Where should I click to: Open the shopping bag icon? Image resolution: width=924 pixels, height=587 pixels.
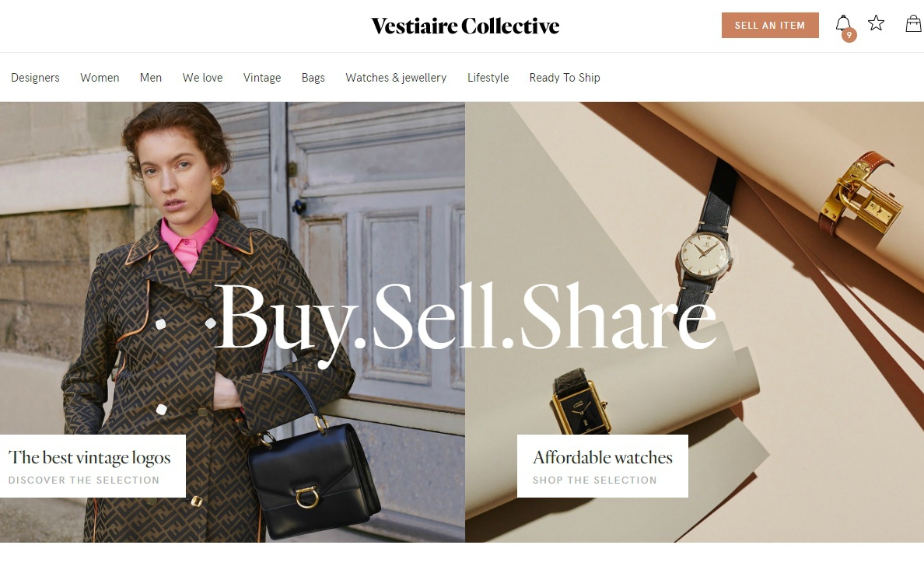click(913, 23)
